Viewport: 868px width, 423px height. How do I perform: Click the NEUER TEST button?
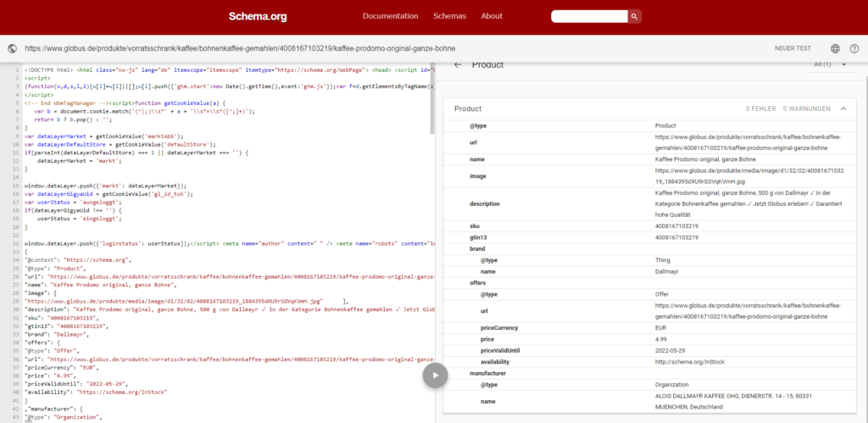point(793,48)
